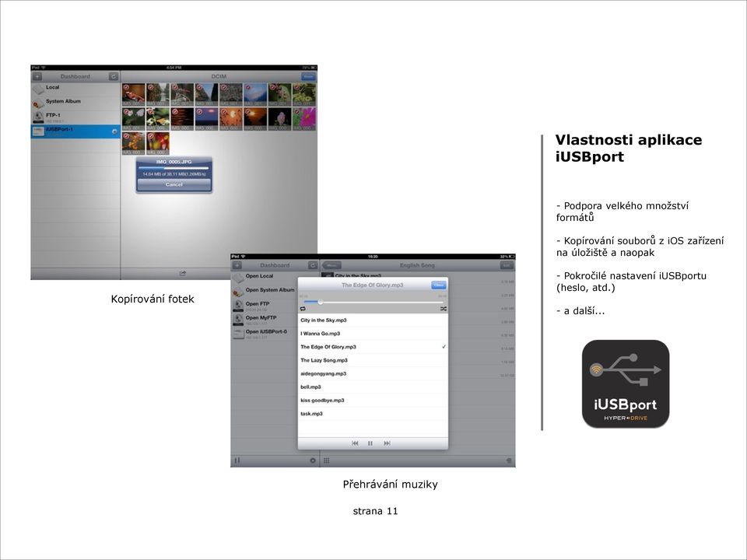Select the purple dusk sky thumbnail

(x=206, y=119)
